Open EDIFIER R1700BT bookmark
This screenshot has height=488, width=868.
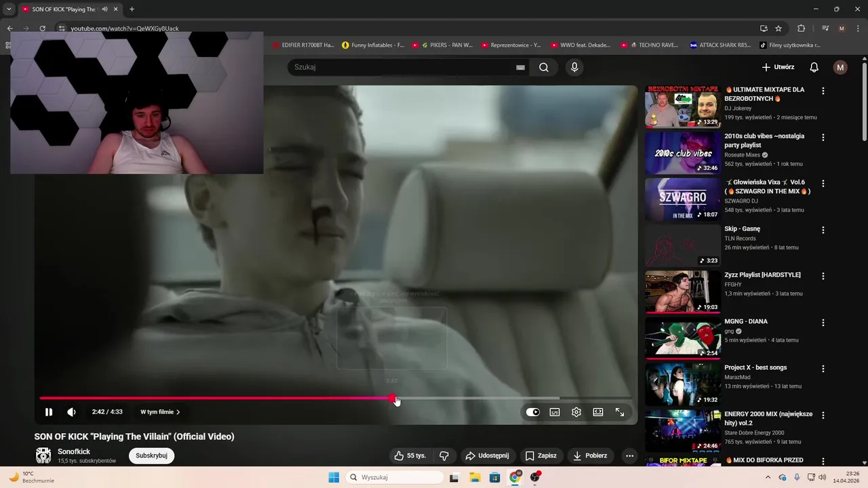point(303,45)
